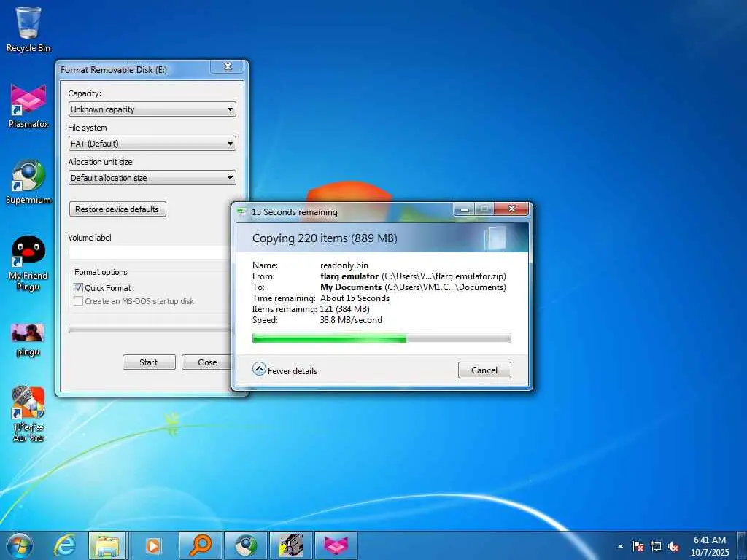
Task: Open the clock showing 6:41 AM
Action: (x=710, y=545)
